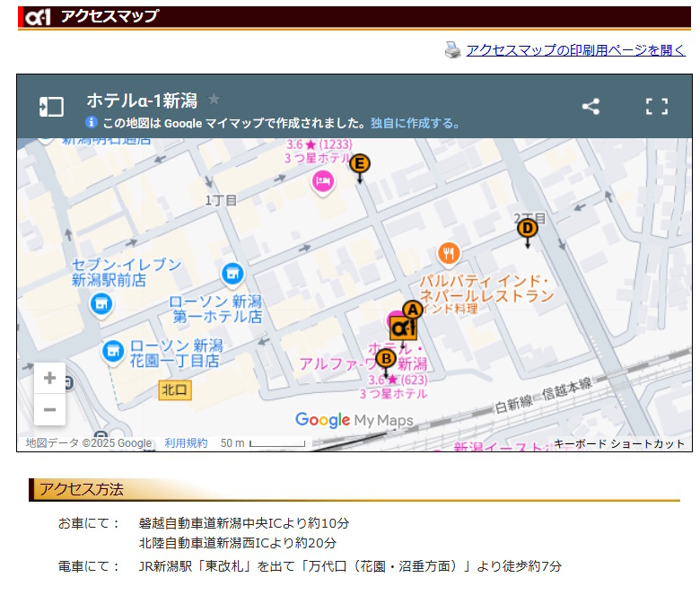Click 磐越自動車道新潟中央ICより約10分 text
The width and height of the screenshot is (700, 595).
(x=244, y=522)
